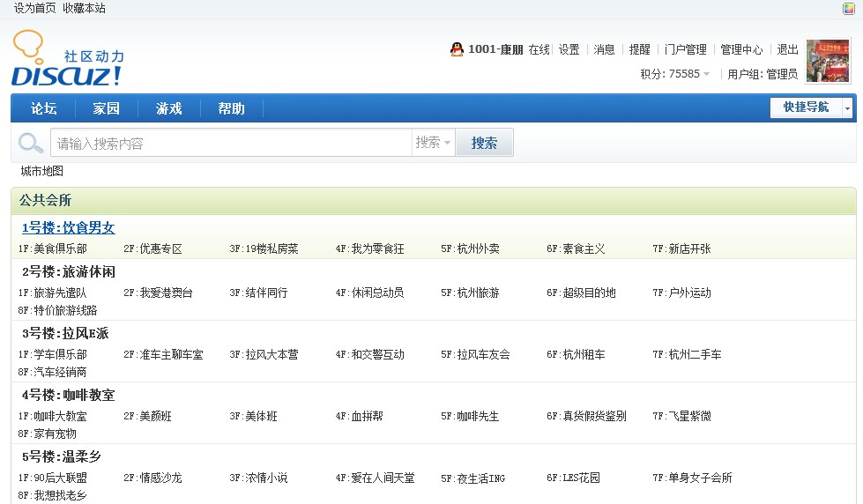Switch to the 论坛 nav tab

(x=44, y=108)
